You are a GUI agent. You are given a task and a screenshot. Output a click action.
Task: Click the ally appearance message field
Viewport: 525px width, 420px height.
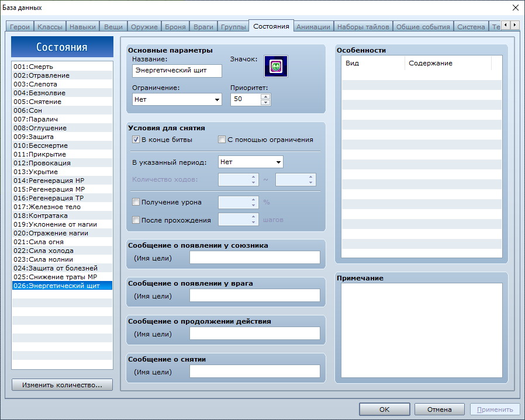click(255, 258)
